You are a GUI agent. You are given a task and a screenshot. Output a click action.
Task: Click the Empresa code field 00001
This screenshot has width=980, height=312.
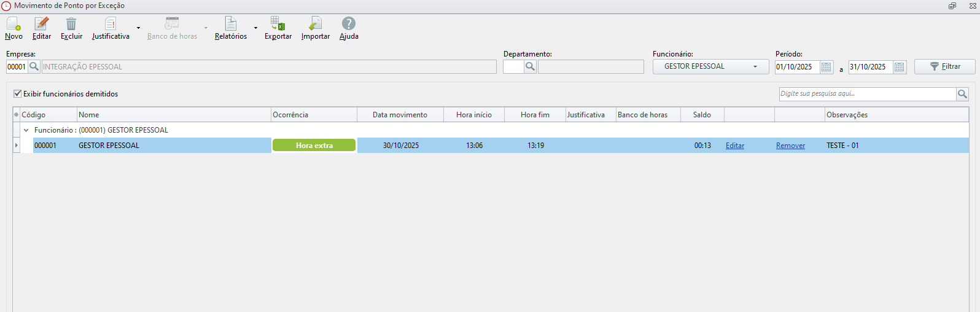click(x=17, y=66)
